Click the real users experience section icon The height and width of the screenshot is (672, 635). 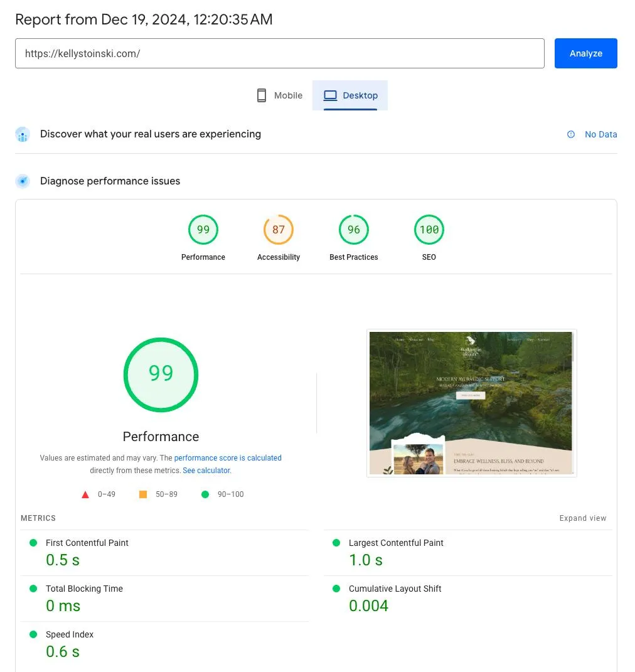click(23, 134)
